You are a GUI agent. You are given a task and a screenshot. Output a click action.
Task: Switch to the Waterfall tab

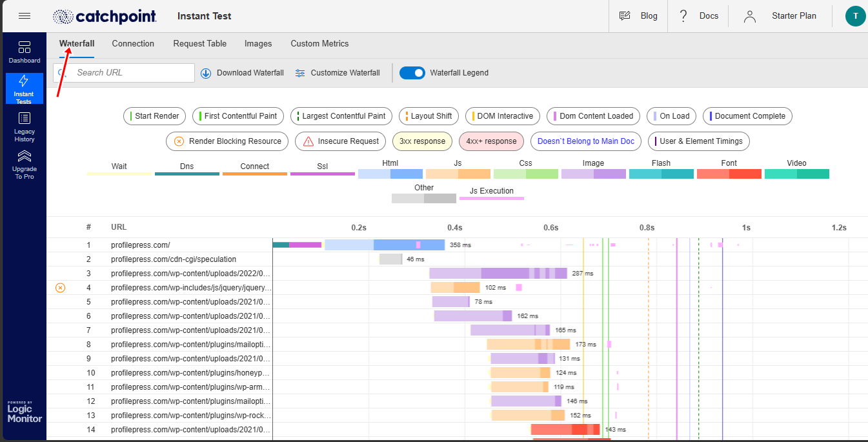click(77, 44)
